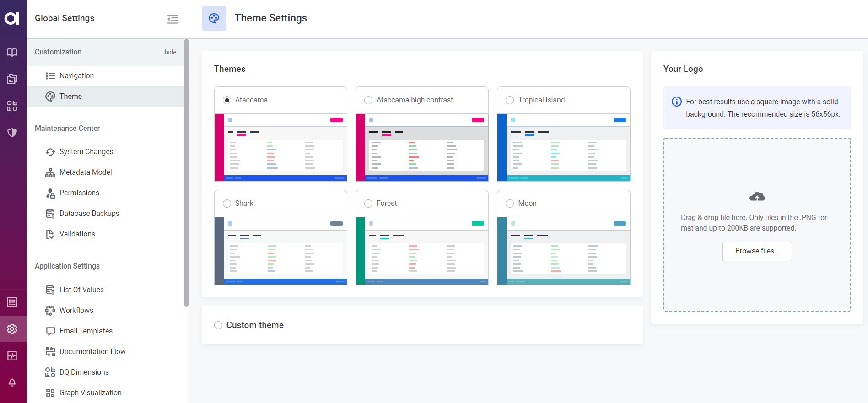
Task: Click Browse files button
Action: click(x=757, y=251)
